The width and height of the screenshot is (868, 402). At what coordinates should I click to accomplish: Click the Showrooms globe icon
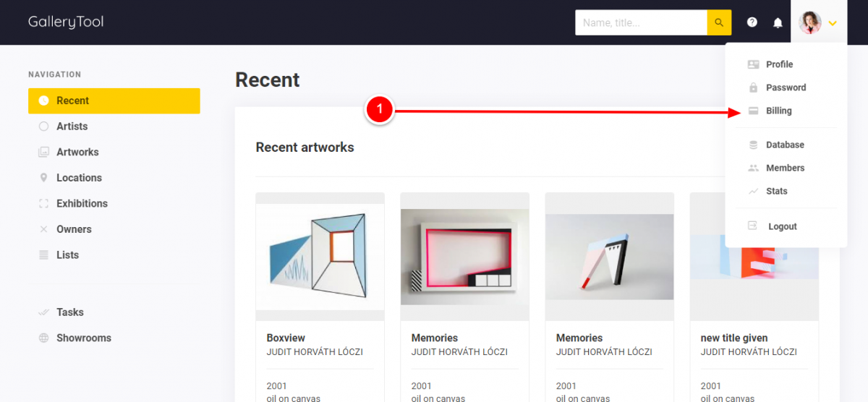[43, 338]
